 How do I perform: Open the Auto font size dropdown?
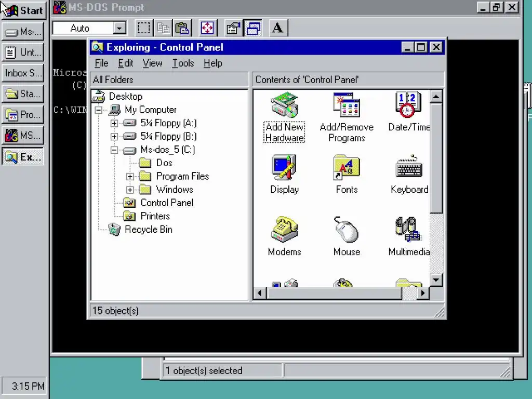coord(119,28)
